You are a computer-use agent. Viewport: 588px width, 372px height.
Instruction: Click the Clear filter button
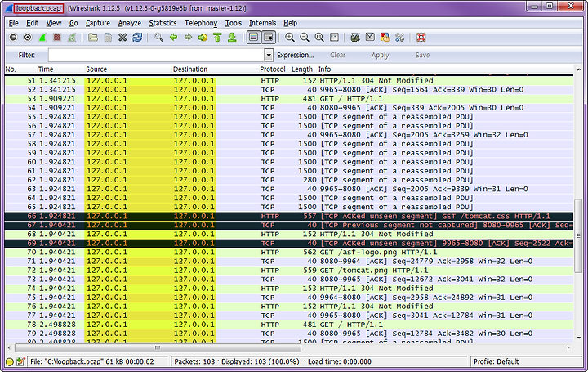tap(337, 55)
